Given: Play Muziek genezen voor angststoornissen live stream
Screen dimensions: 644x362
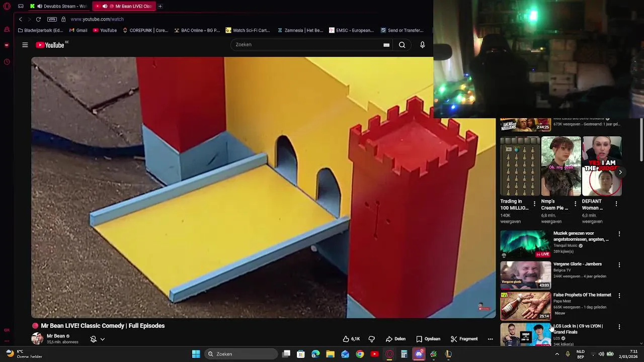Looking at the screenshot, I should (525, 244).
